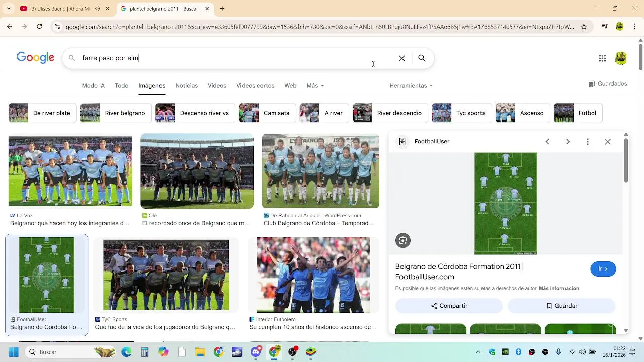Open the Chrome three-dot menu
644x362 pixels.
(x=634, y=27)
